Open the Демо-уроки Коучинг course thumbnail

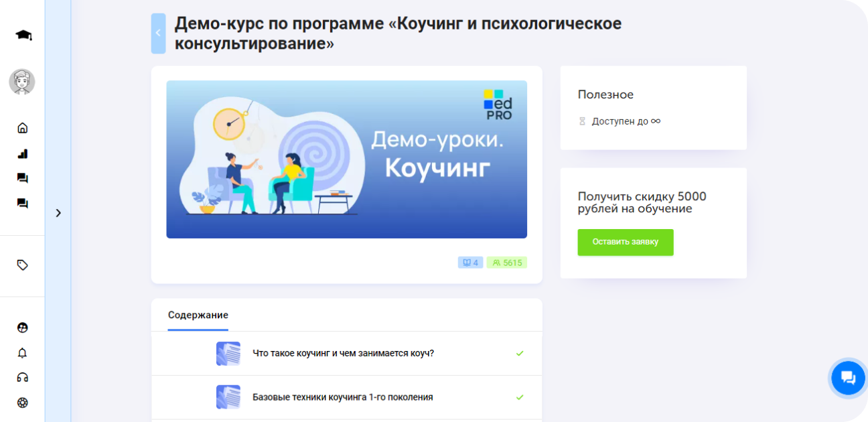(x=346, y=159)
